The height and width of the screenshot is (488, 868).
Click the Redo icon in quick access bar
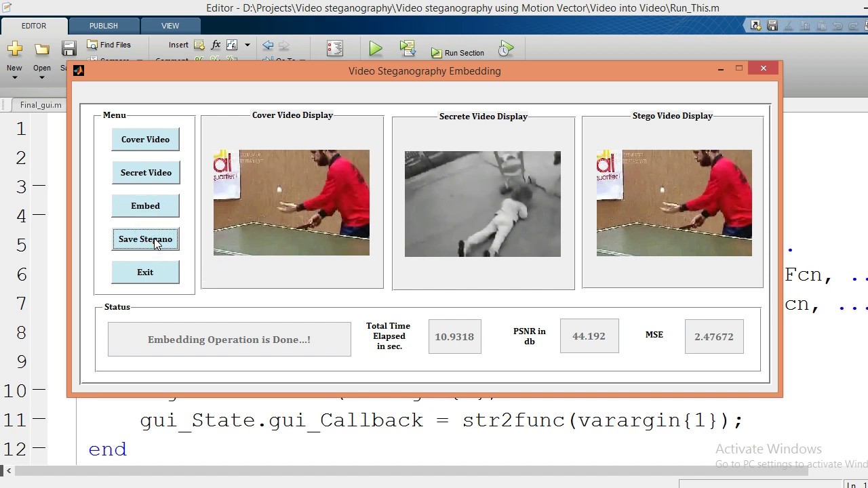854,26
